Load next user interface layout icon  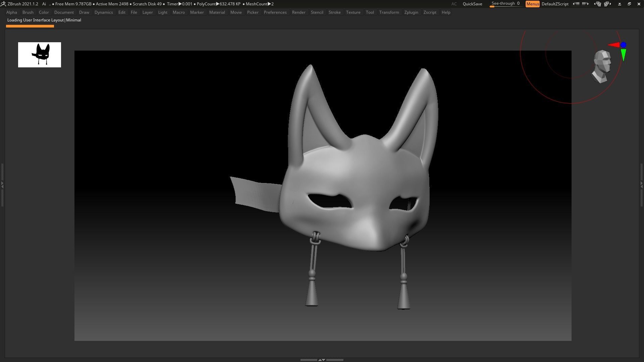(607, 4)
